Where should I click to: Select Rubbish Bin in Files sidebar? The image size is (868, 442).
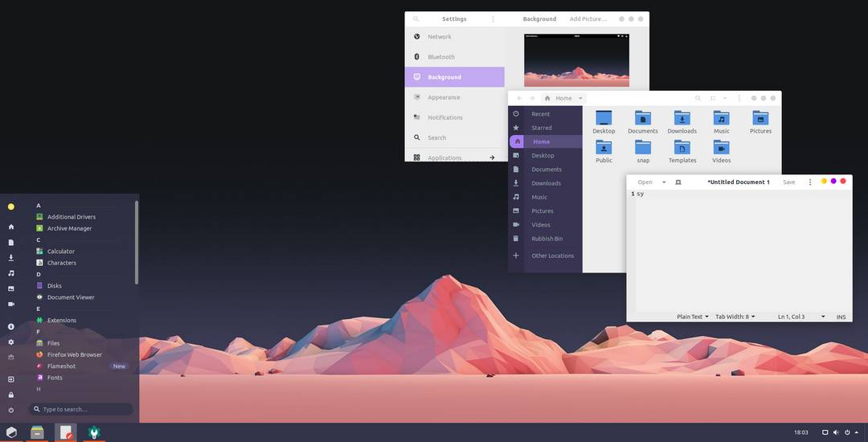tap(546, 239)
